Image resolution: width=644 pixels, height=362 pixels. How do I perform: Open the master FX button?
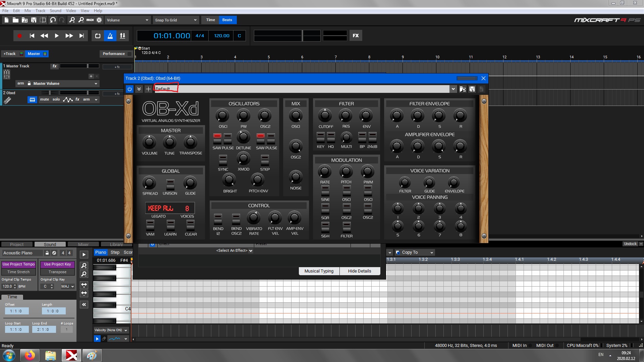point(356,36)
